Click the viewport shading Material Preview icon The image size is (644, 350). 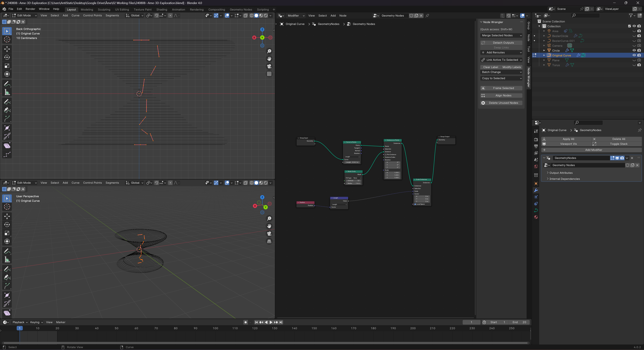point(261,16)
